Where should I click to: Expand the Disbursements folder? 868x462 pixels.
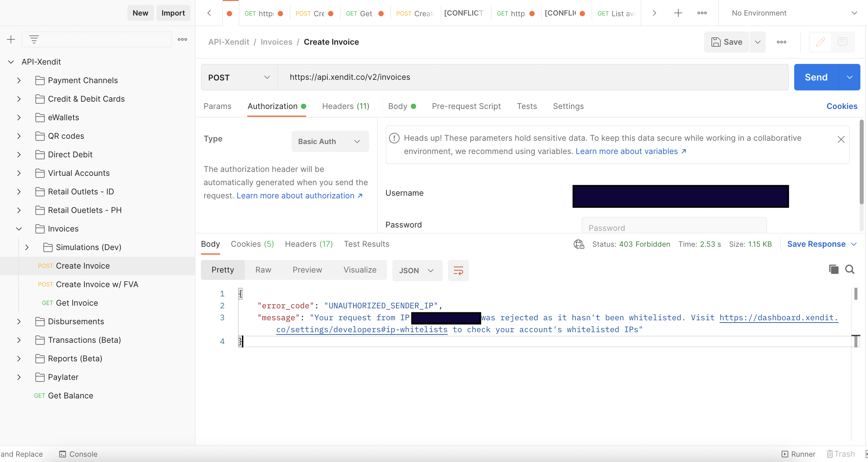coord(19,321)
